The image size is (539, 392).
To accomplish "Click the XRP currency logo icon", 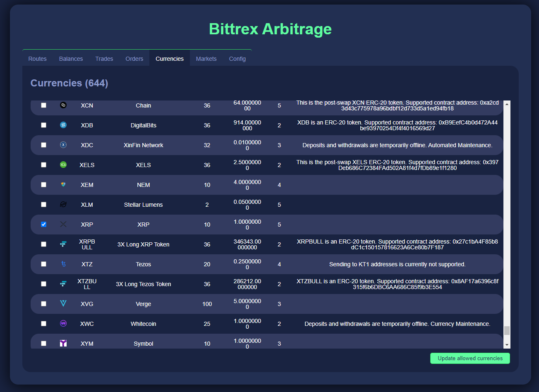I will 63,224.
